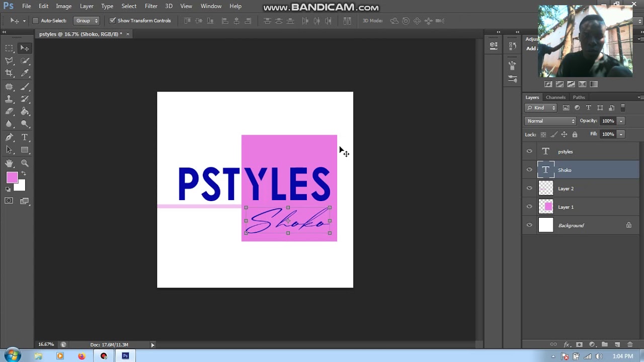Hide the pstyles text layer

click(529, 151)
